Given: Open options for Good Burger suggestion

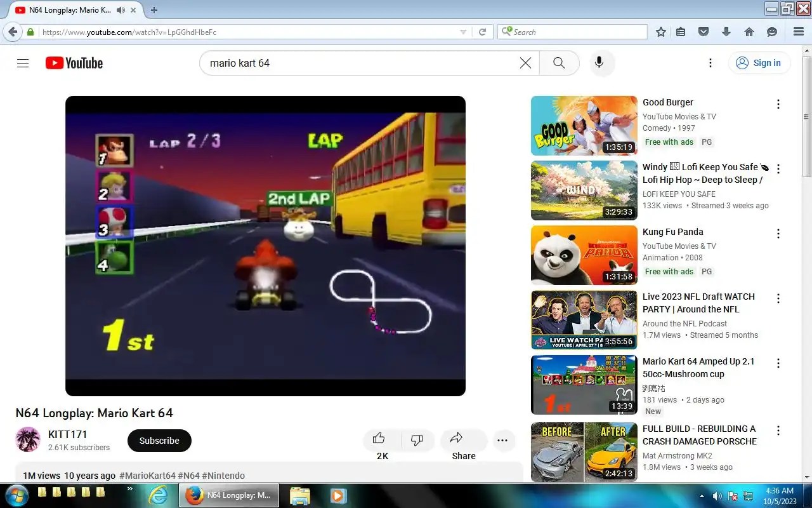Looking at the screenshot, I should click(x=778, y=104).
